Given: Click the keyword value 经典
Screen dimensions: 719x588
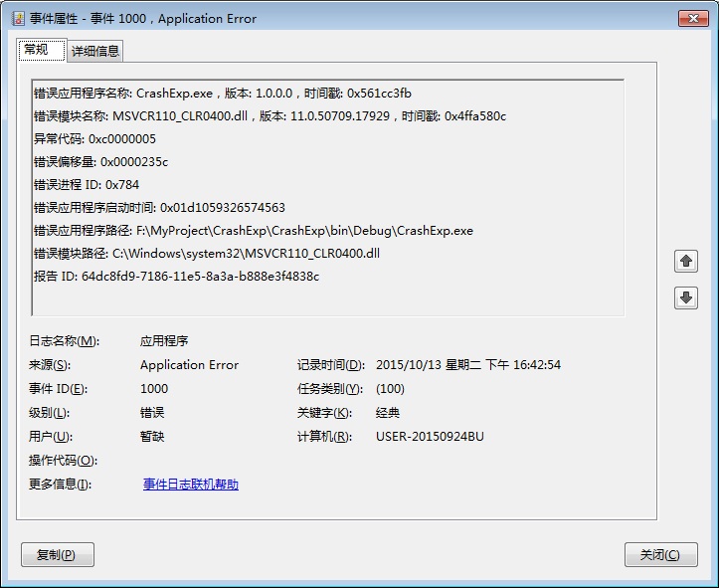Looking at the screenshot, I should click(388, 413).
